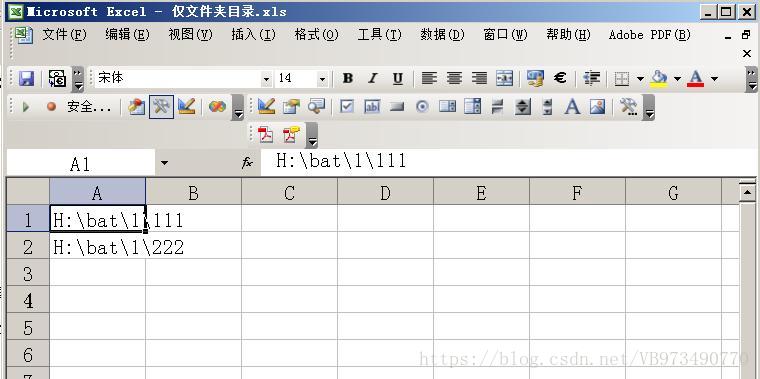The width and height of the screenshot is (760, 379).
Task: Select the Spin Button control icon
Action: [522, 107]
